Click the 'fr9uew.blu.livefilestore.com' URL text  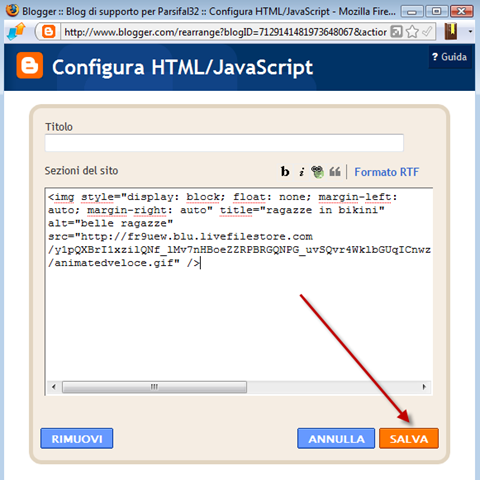[x=220, y=237]
